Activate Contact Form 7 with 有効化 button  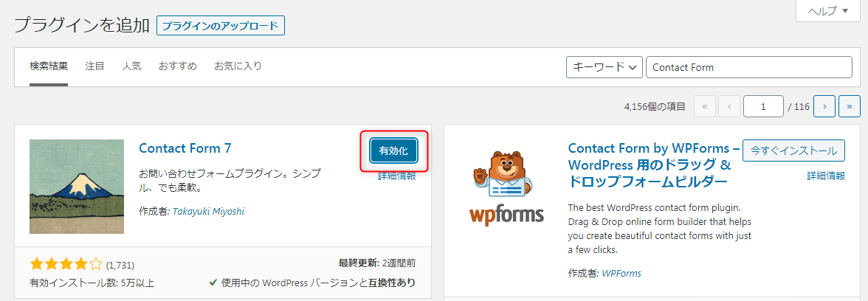pyautogui.click(x=393, y=151)
